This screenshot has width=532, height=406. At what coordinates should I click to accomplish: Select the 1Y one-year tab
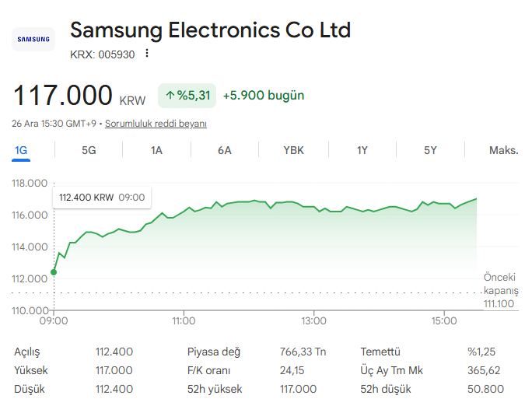click(x=362, y=150)
